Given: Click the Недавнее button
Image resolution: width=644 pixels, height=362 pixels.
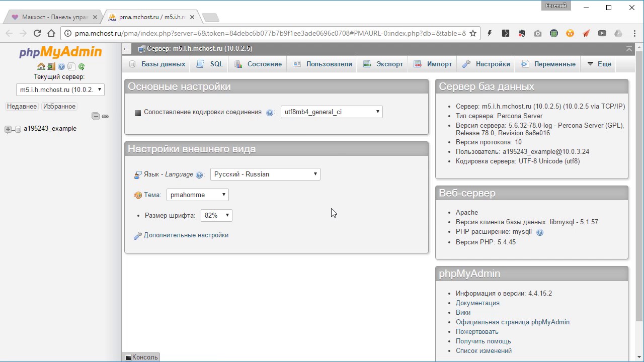Looking at the screenshot, I should tap(22, 106).
